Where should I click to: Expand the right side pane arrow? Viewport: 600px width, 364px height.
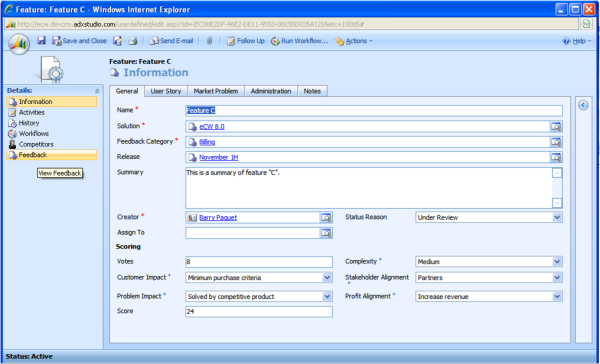pyautogui.click(x=583, y=105)
